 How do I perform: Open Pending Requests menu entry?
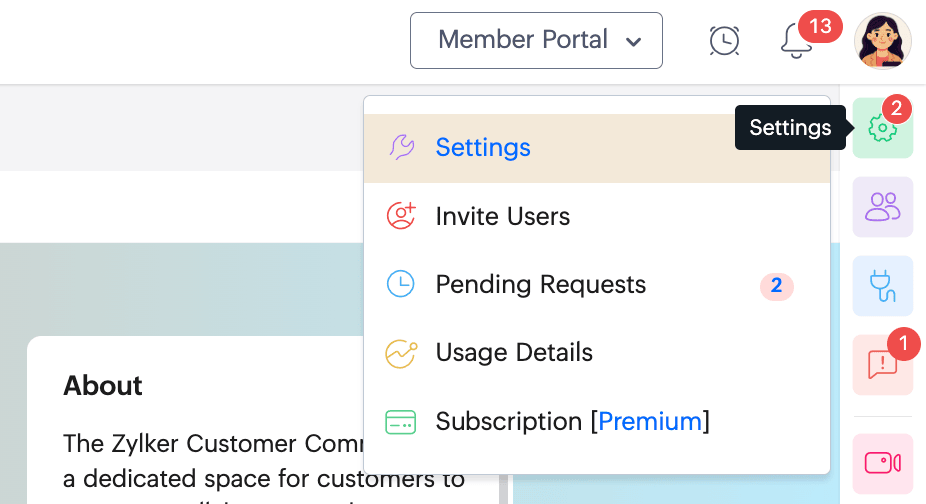[x=541, y=285]
